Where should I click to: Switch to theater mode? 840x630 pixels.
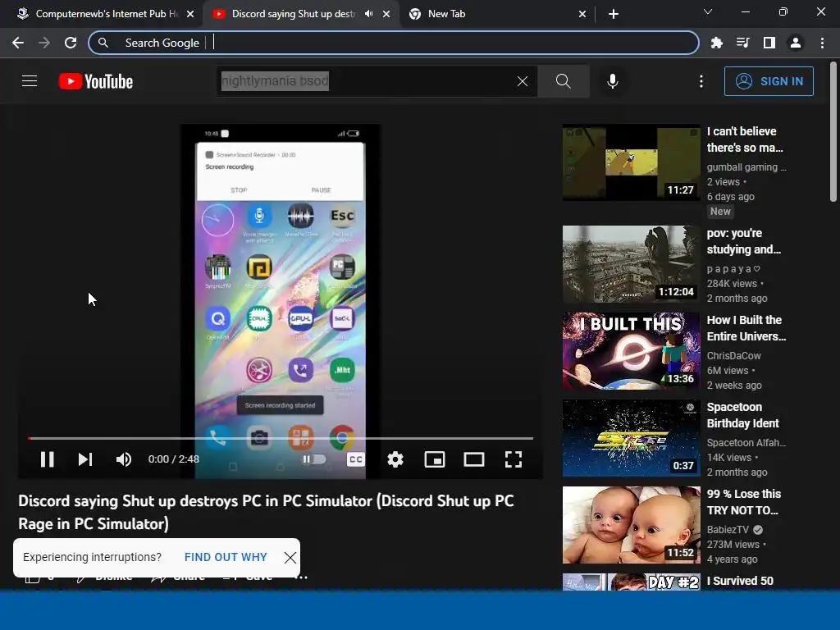474,459
